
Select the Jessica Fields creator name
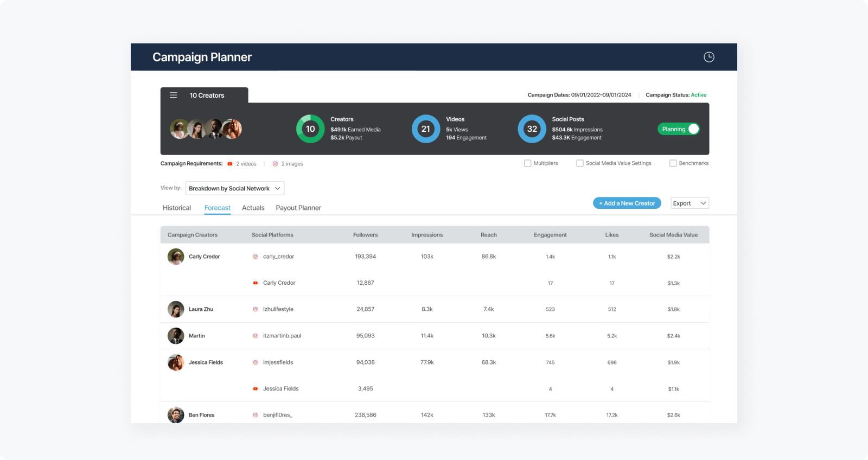(x=206, y=362)
